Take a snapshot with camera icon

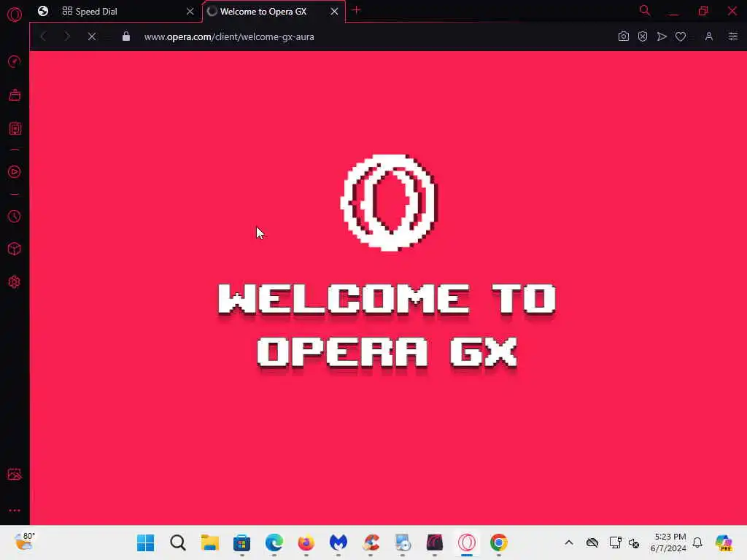pos(624,36)
